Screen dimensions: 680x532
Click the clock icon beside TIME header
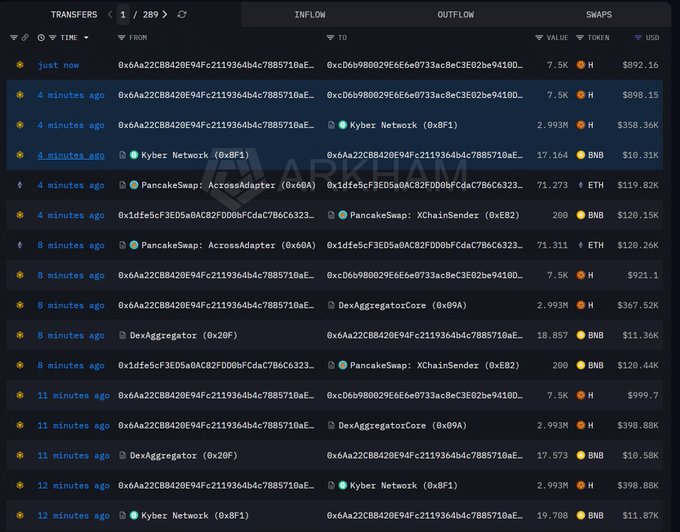[x=41, y=38]
